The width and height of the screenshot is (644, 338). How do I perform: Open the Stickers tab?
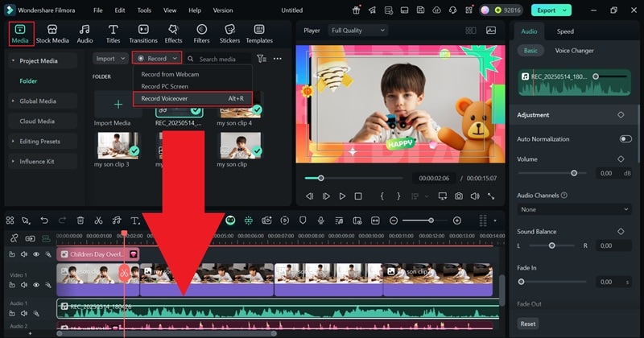(x=229, y=34)
